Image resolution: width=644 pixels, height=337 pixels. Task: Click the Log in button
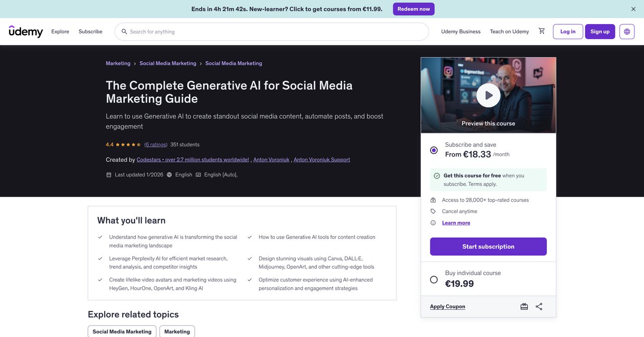(x=568, y=32)
